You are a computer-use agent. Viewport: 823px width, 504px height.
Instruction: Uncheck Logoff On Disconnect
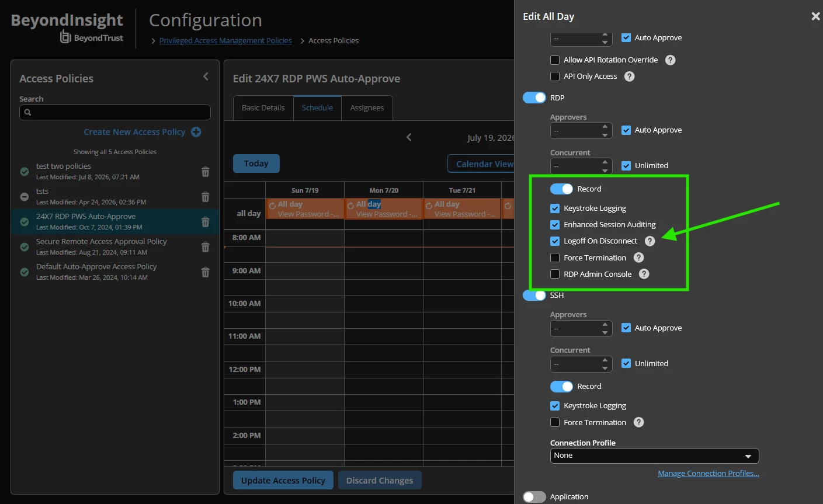point(555,241)
